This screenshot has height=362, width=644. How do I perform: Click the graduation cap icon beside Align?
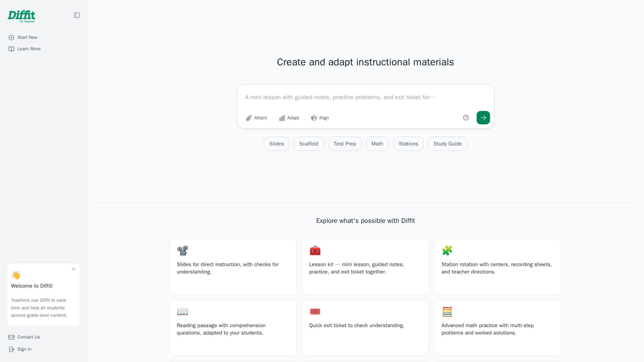click(x=314, y=118)
